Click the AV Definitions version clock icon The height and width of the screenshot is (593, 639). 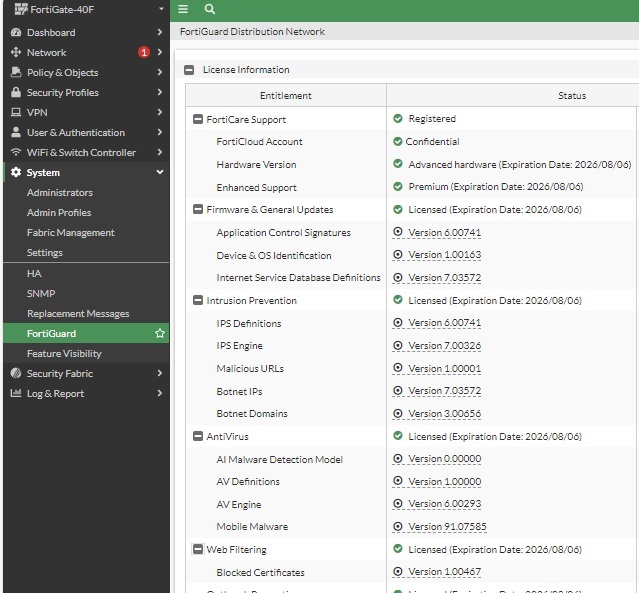click(x=397, y=481)
